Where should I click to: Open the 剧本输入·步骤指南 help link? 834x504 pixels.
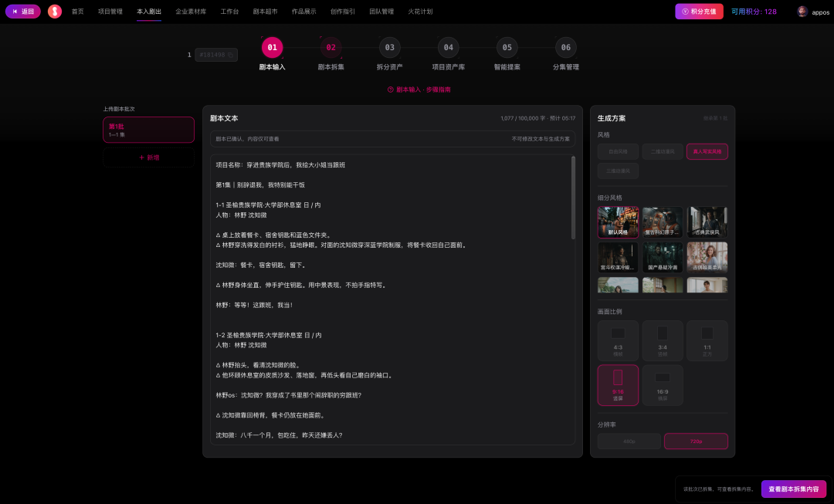(x=419, y=90)
